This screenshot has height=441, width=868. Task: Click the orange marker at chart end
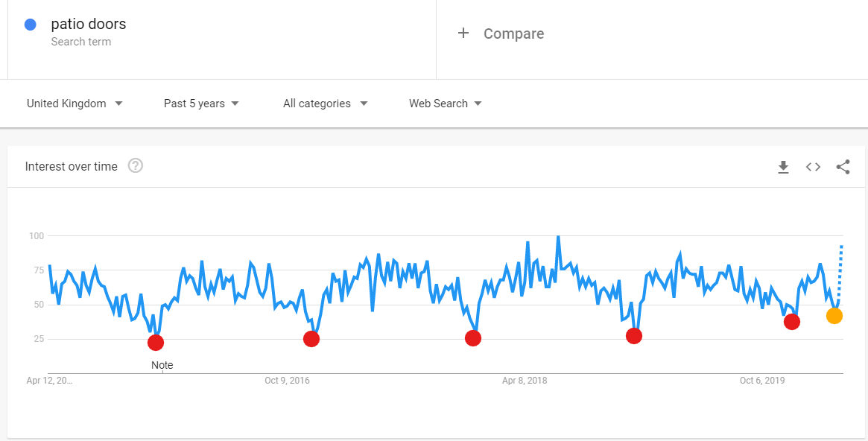click(x=834, y=316)
